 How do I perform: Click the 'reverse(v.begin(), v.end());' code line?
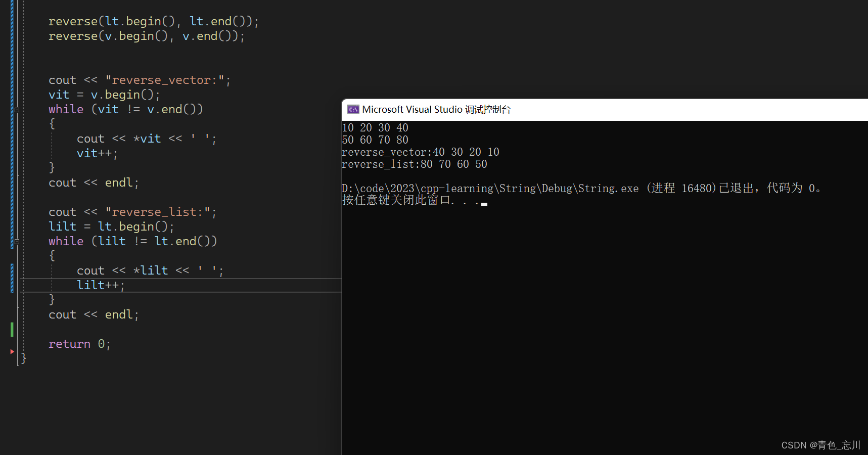(147, 36)
